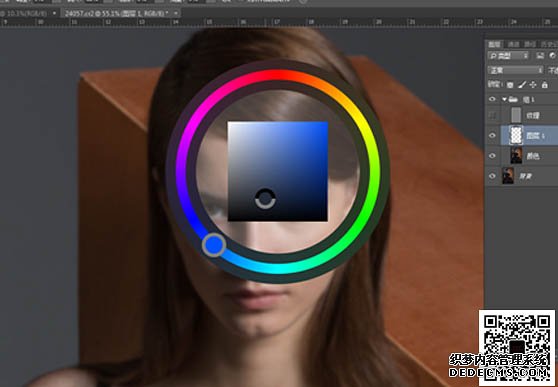Click the lock image pixels brush icon
This screenshot has width=558, height=387.
[x=521, y=85]
